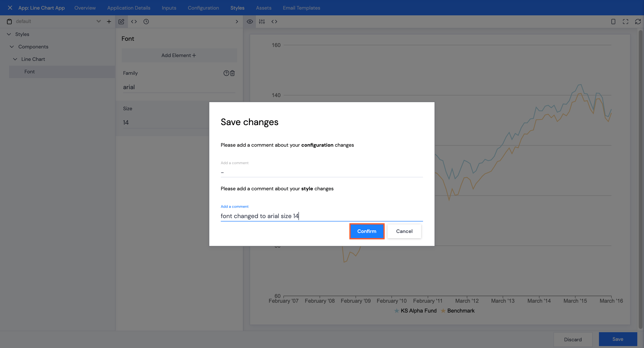The width and height of the screenshot is (644, 348).
Task: Delete the Family element with the trash icon
Action: pyautogui.click(x=232, y=73)
